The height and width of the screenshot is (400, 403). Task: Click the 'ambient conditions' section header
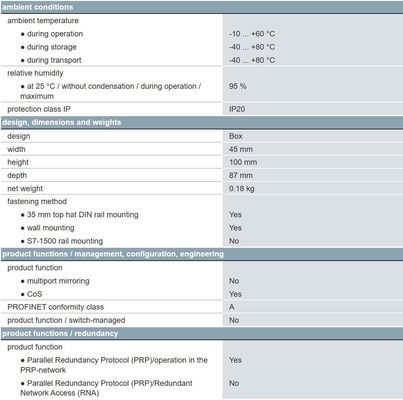[201, 7]
